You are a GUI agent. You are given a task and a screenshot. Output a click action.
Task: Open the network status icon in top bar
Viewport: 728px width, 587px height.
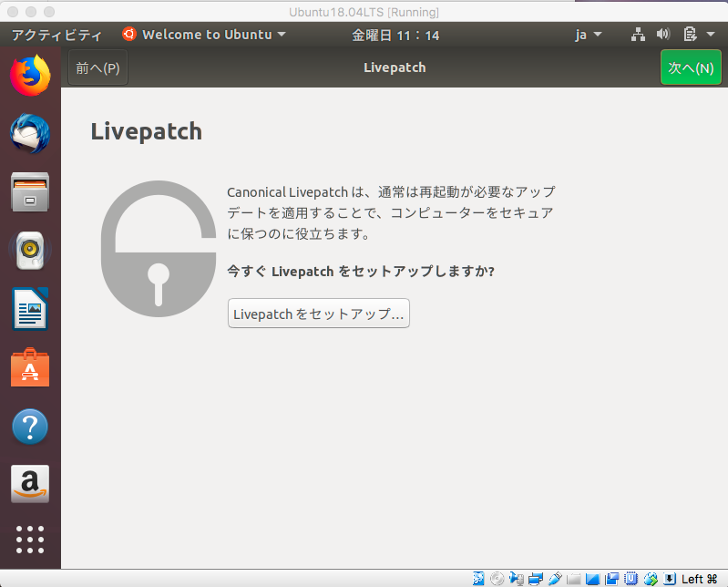(638, 35)
